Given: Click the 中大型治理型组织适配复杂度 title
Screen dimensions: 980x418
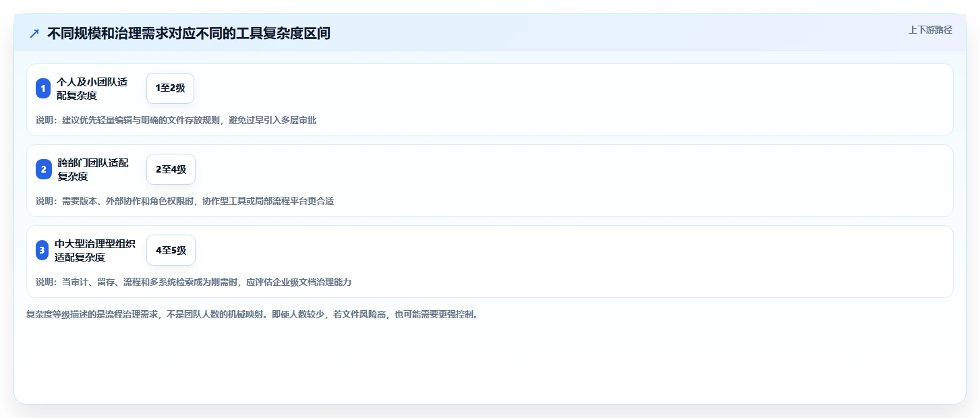Looking at the screenshot, I should (95, 250).
